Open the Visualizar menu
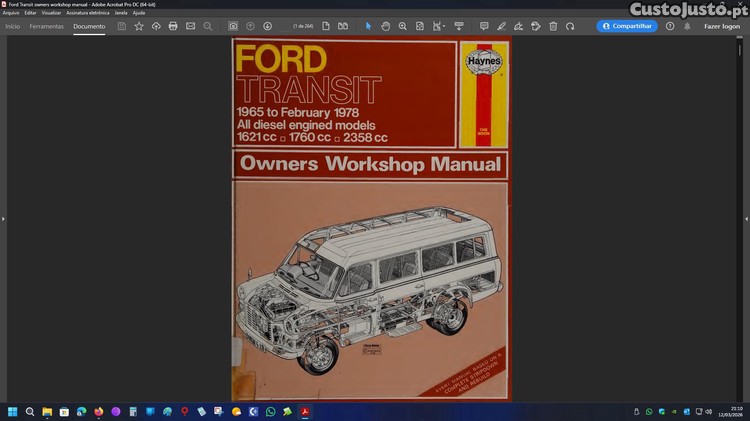 pyautogui.click(x=51, y=12)
